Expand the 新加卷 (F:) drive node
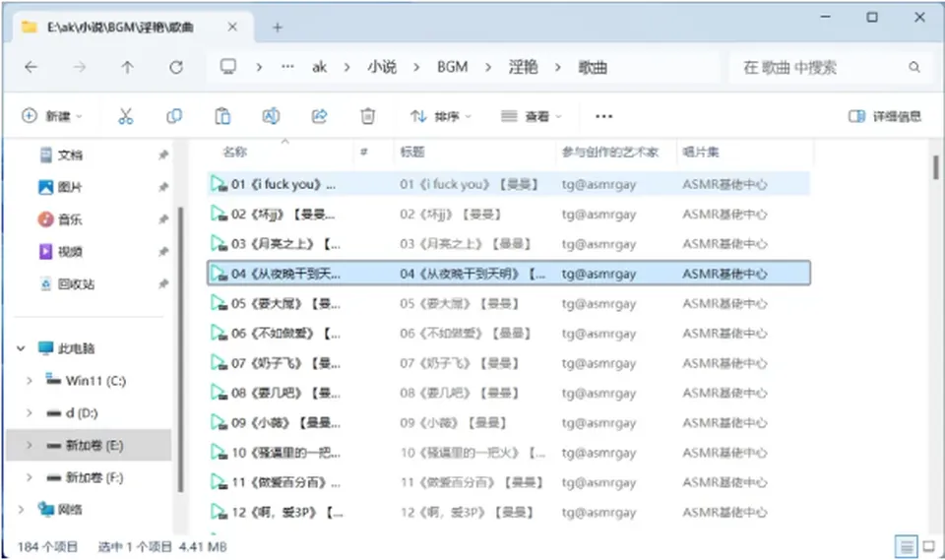The image size is (945, 560). (29, 477)
